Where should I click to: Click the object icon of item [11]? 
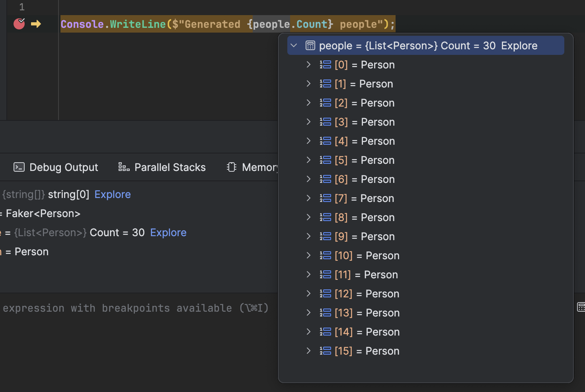click(x=325, y=275)
